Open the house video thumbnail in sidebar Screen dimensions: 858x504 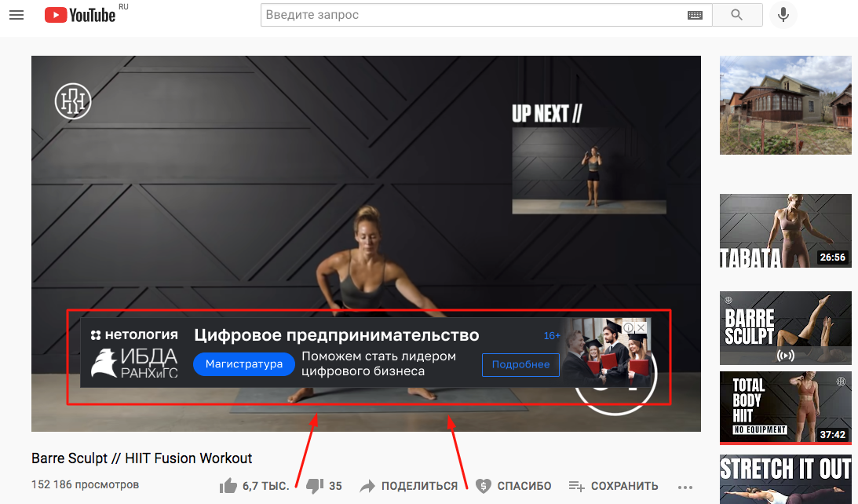coord(785,105)
